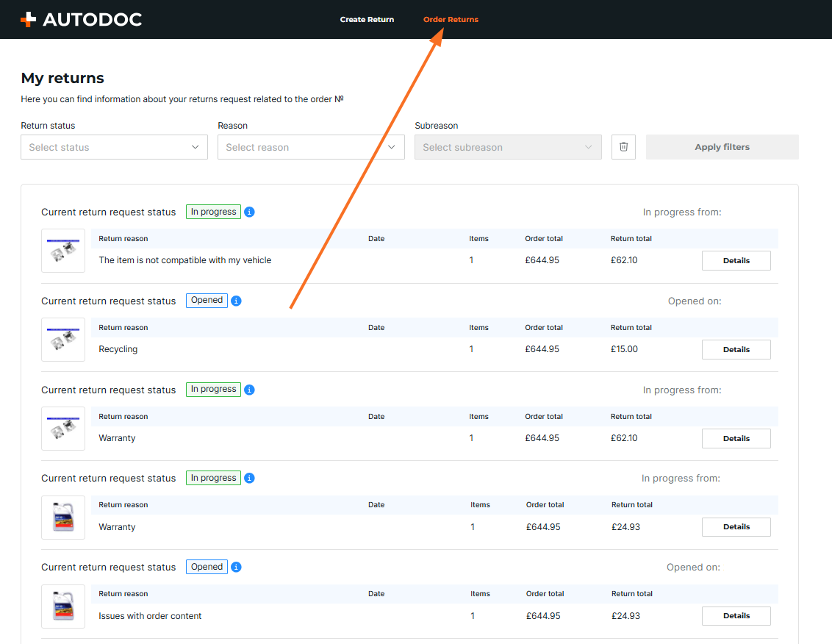
Task: Open Details for the Recycling return
Action: pyautogui.click(x=736, y=350)
